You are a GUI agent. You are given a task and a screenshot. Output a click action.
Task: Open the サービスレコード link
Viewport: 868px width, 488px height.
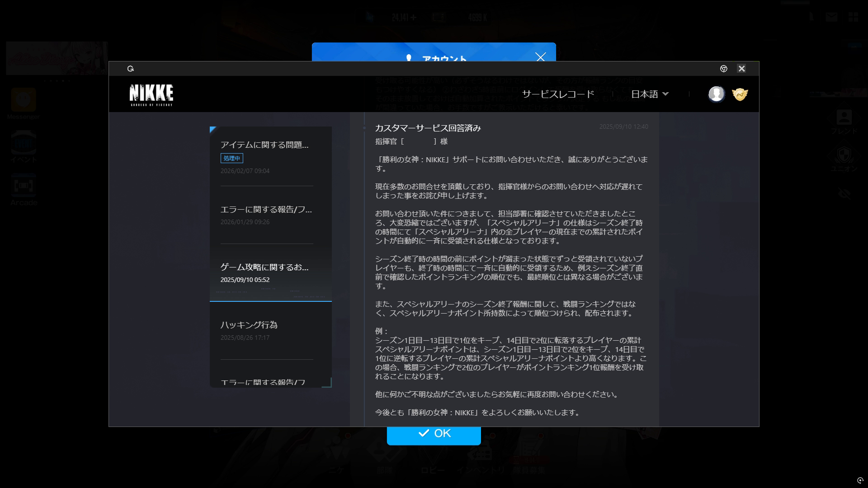coord(558,94)
